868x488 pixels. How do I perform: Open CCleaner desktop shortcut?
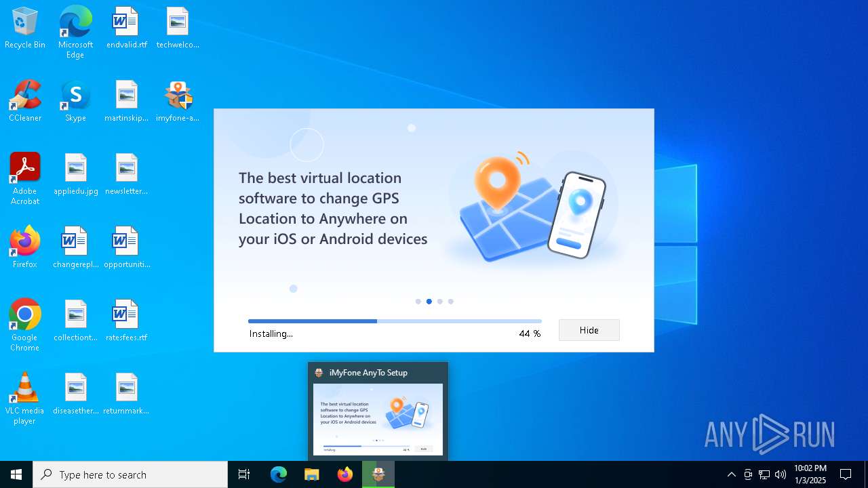pyautogui.click(x=25, y=102)
